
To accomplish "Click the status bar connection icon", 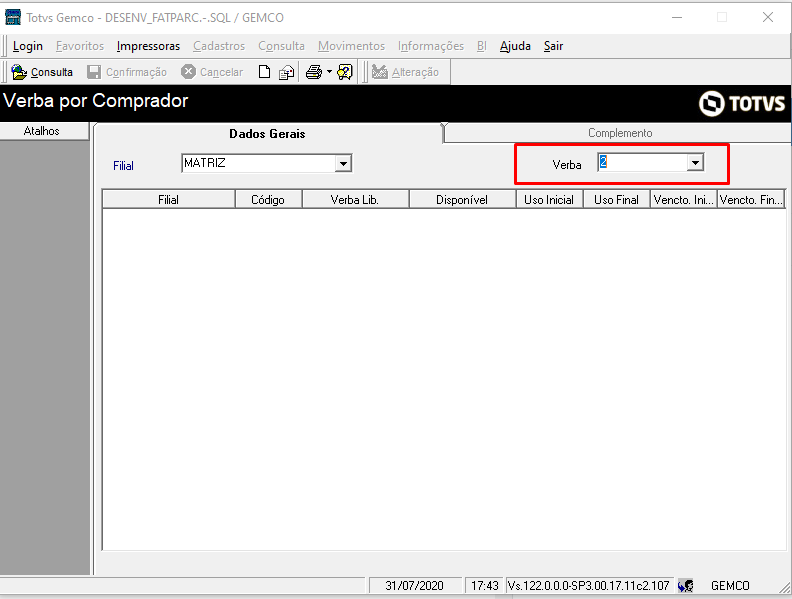I will (685, 586).
